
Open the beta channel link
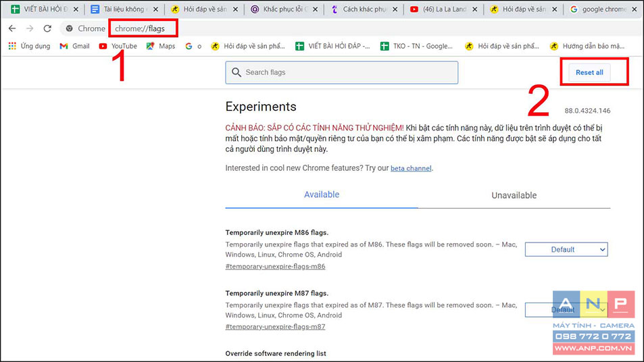[x=411, y=168]
